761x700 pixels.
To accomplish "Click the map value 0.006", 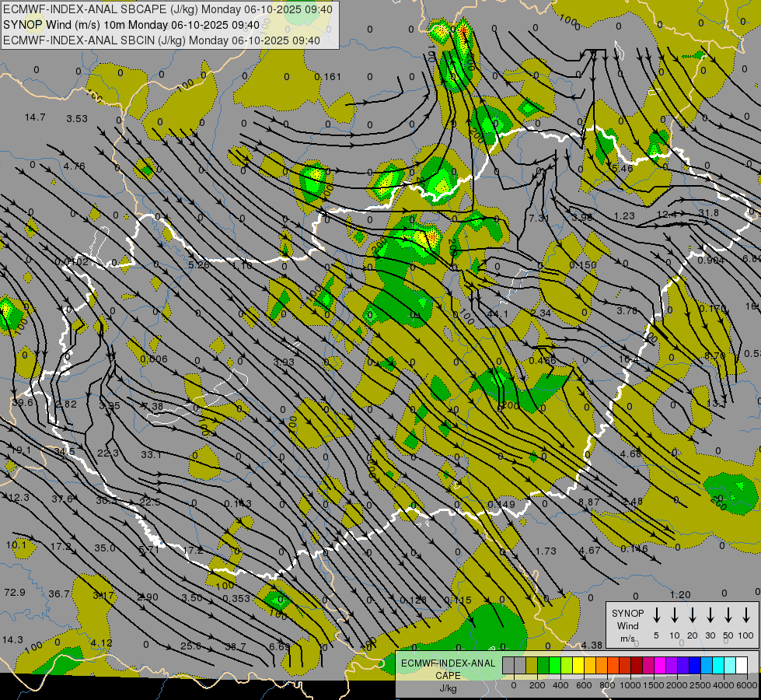I will point(154,359).
